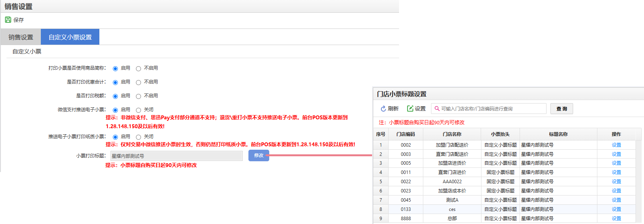The height and width of the screenshot is (224, 644).
Task: Click the 门店编码 column header
Action: coord(406,134)
